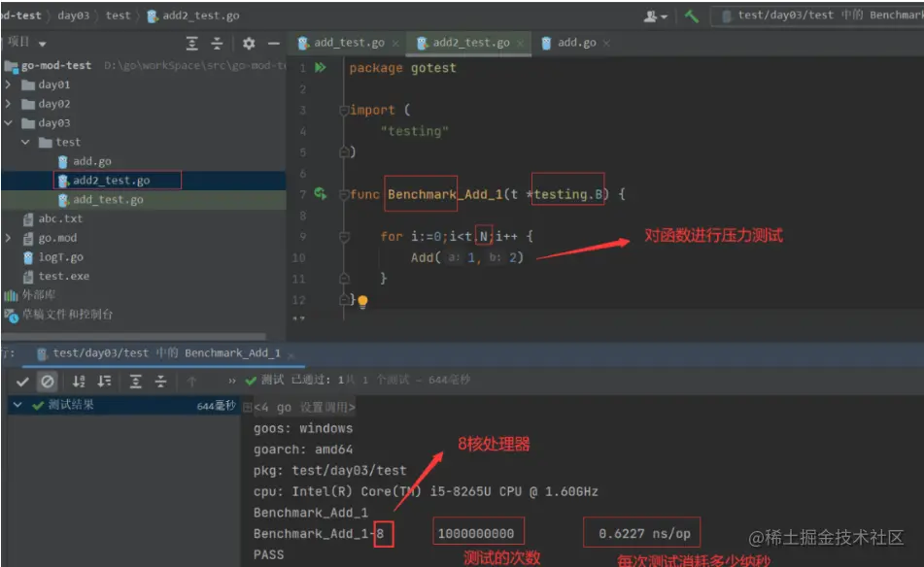This screenshot has height=567, width=924.
Task: Select the go-mod-test root project node
Action: [144, 65]
